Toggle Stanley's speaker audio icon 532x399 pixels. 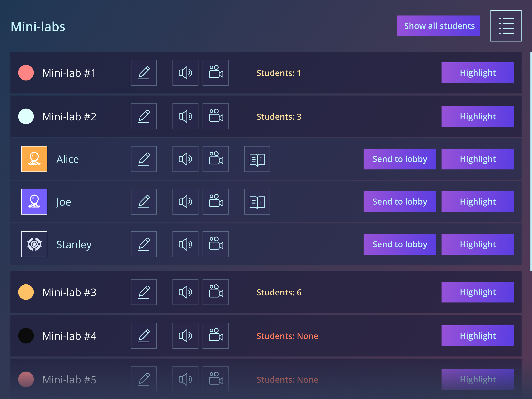(x=185, y=244)
